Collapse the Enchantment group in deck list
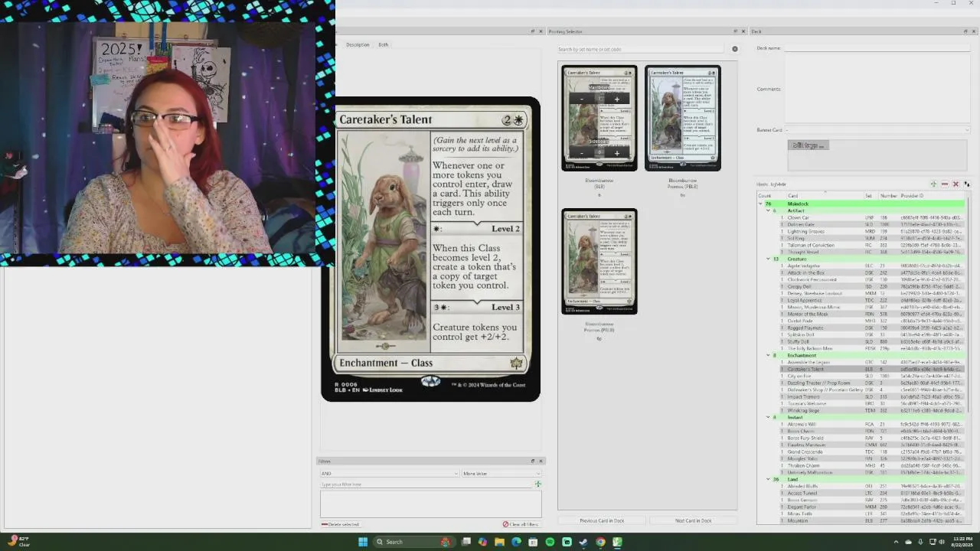 point(768,355)
